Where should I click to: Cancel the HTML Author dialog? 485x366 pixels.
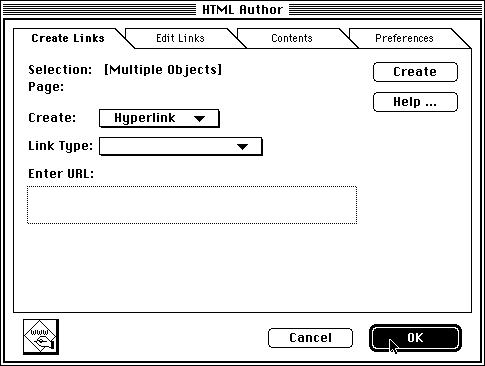[x=310, y=338]
